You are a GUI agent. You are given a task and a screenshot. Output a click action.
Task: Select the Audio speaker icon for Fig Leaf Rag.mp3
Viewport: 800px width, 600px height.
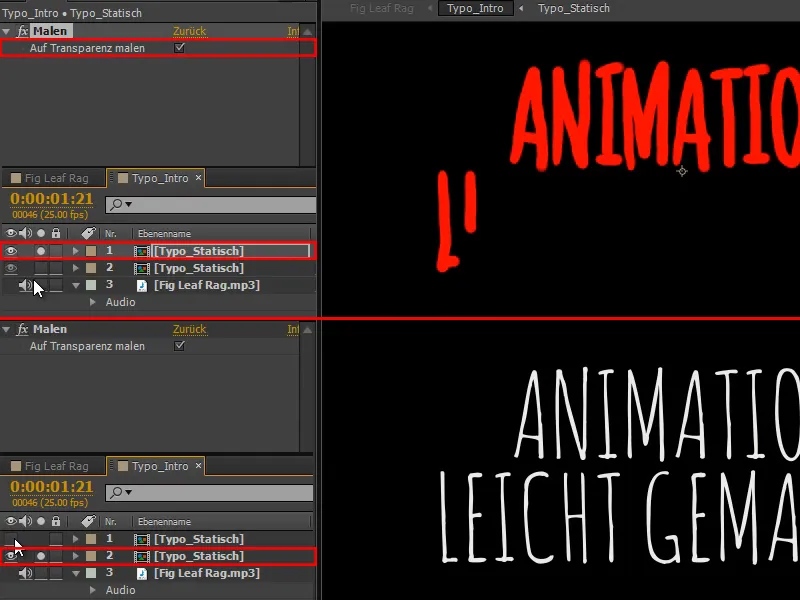point(26,284)
